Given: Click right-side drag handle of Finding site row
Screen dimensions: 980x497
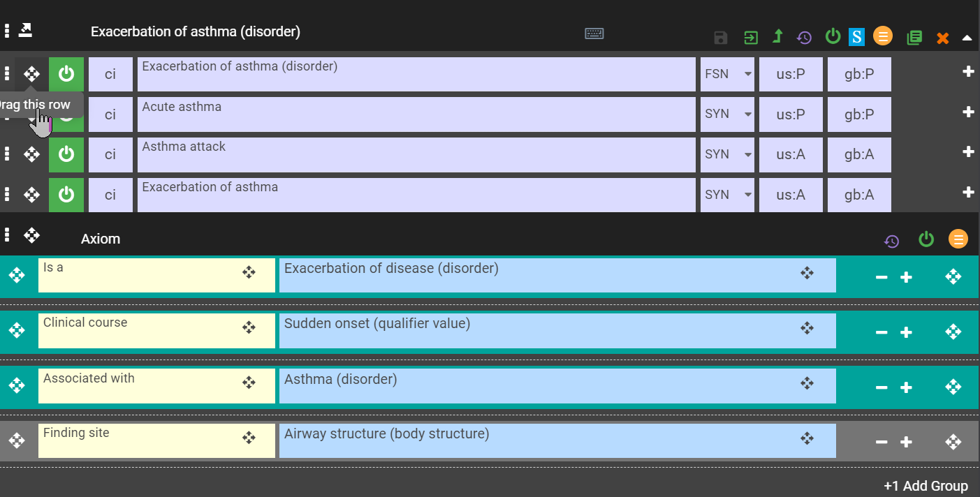Looking at the screenshot, I should (953, 442).
